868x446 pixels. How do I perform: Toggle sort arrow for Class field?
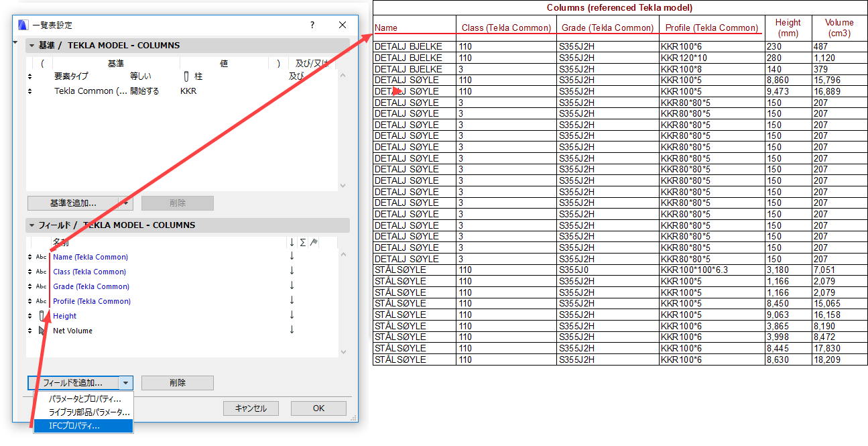click(292, 272)
